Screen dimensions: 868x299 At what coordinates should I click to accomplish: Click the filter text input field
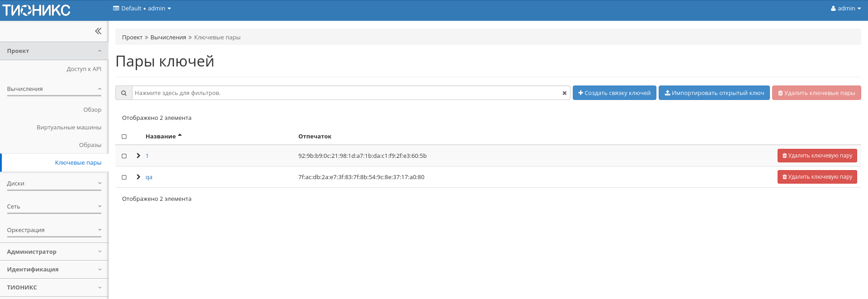tap(346, 93)
